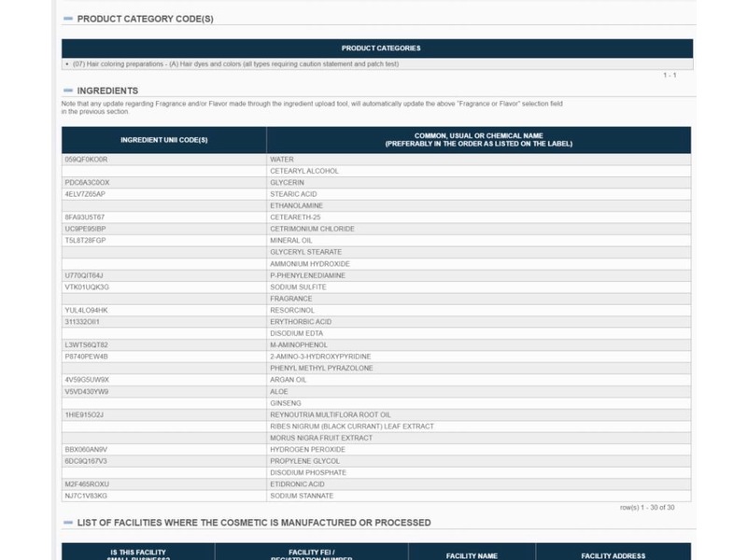Select the CETEARYL ALCOHOL ingredient

[304, 171]
